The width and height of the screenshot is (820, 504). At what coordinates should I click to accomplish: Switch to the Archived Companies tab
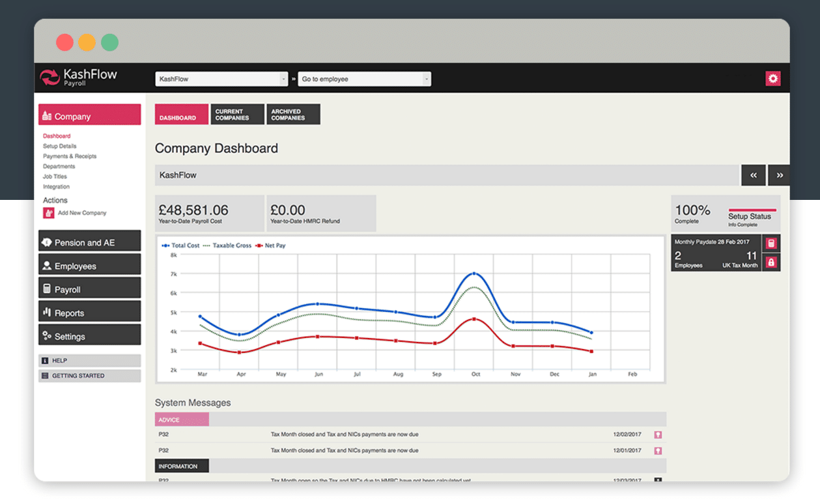tap(293, 115)
